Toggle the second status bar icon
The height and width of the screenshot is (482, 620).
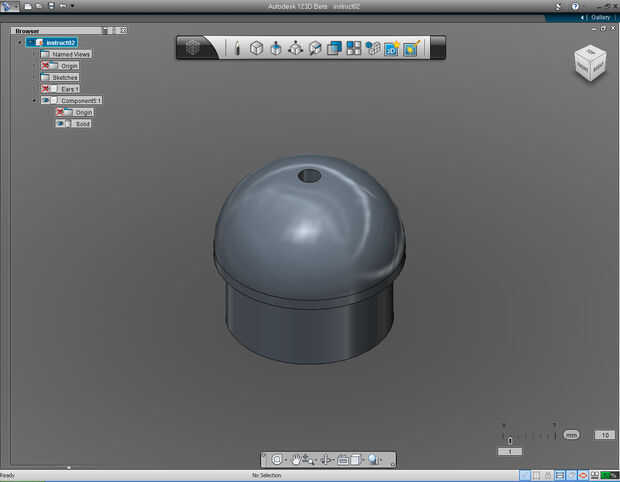pos(536,475)
